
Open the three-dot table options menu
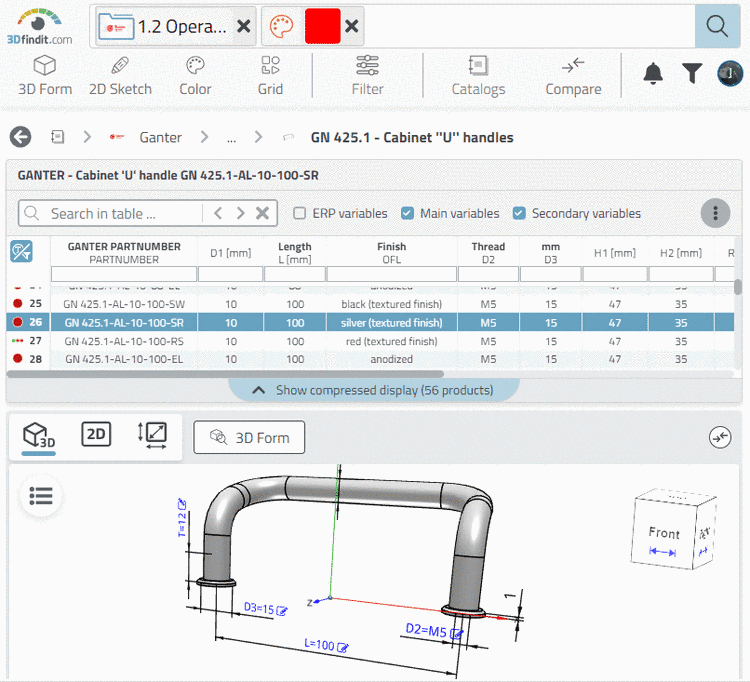pos(714,213)
